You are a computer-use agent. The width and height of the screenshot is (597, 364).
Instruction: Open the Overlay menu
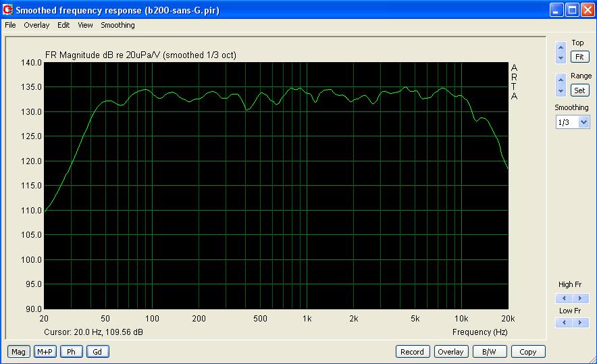36,25
